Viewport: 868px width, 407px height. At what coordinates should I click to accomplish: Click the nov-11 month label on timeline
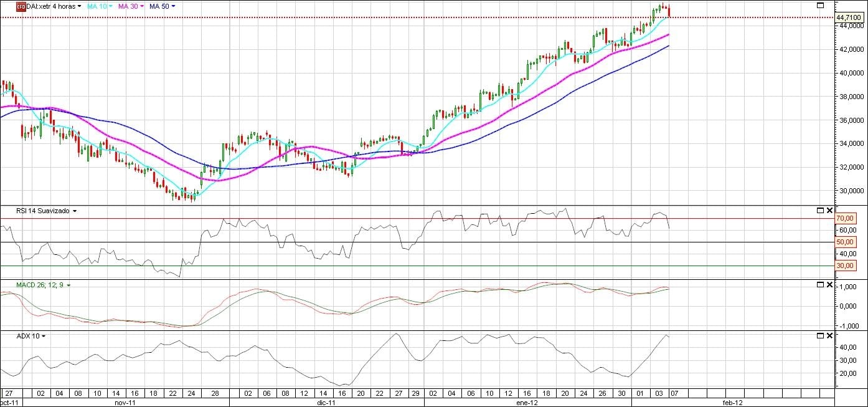click(125, 403)
